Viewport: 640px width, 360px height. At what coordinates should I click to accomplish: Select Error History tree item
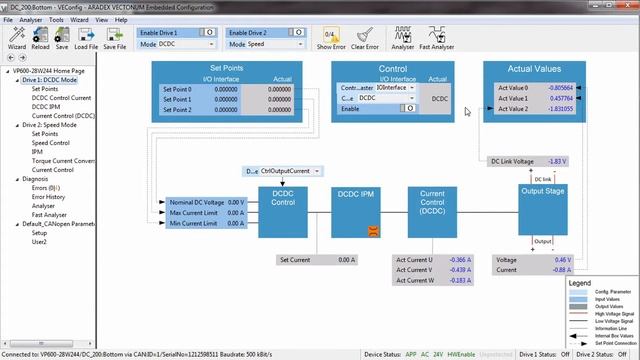[x=48, y=197]
